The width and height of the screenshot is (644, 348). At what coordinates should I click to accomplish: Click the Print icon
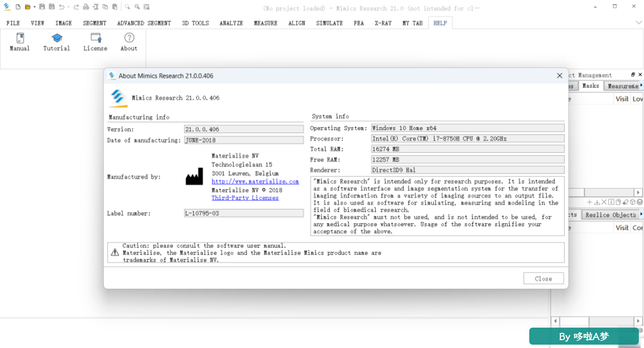click(86, 7)
